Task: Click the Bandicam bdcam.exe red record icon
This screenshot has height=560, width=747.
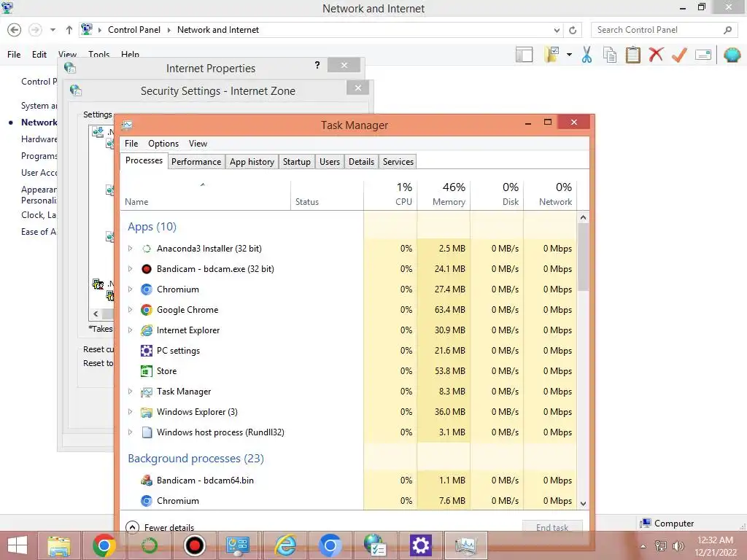Action: tap(147, 269)
